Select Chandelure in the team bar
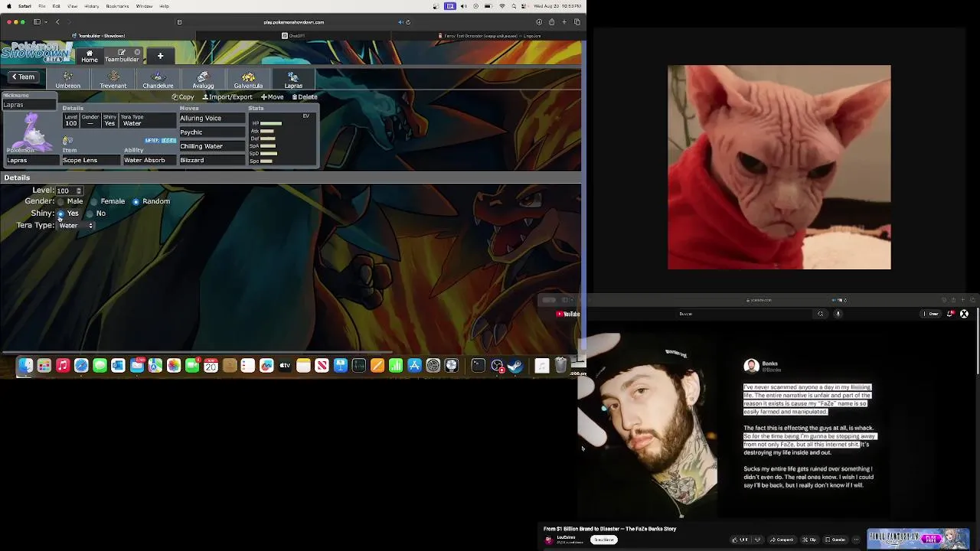 (x=158, y=80)
